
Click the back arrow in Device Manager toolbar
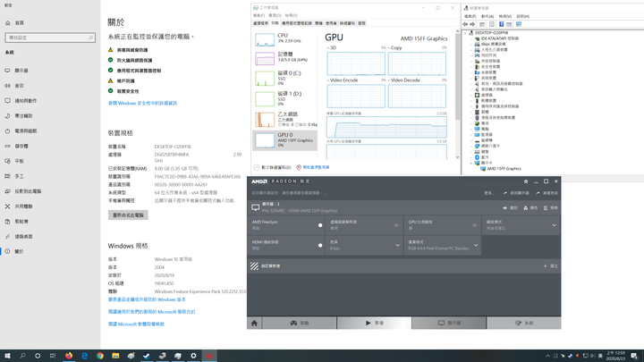click(465, 24)
